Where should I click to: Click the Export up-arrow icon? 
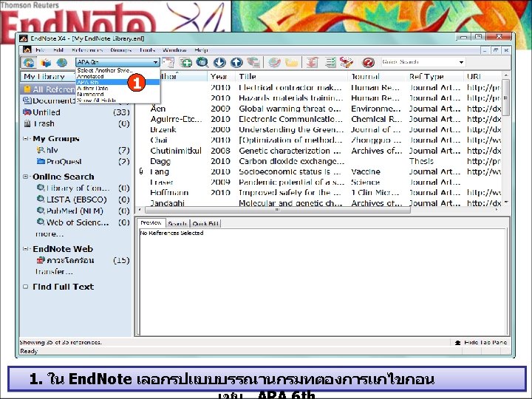pos(236,62)
